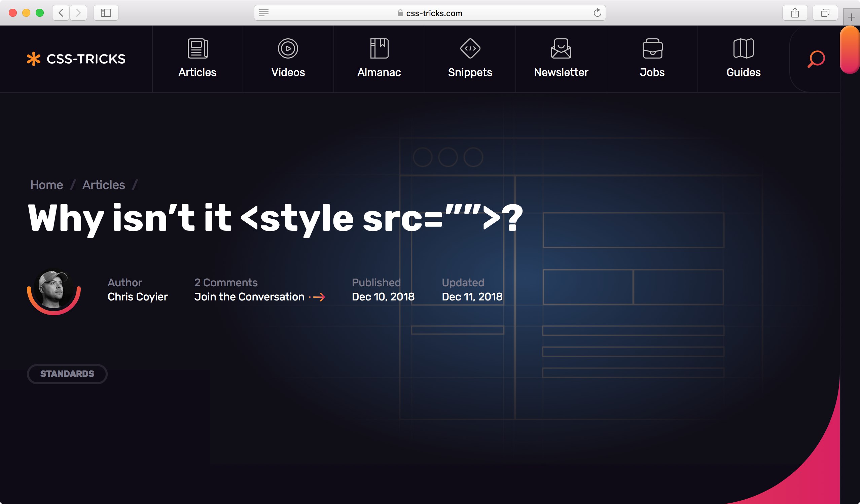Open a new tab with plus

(852, 17)
